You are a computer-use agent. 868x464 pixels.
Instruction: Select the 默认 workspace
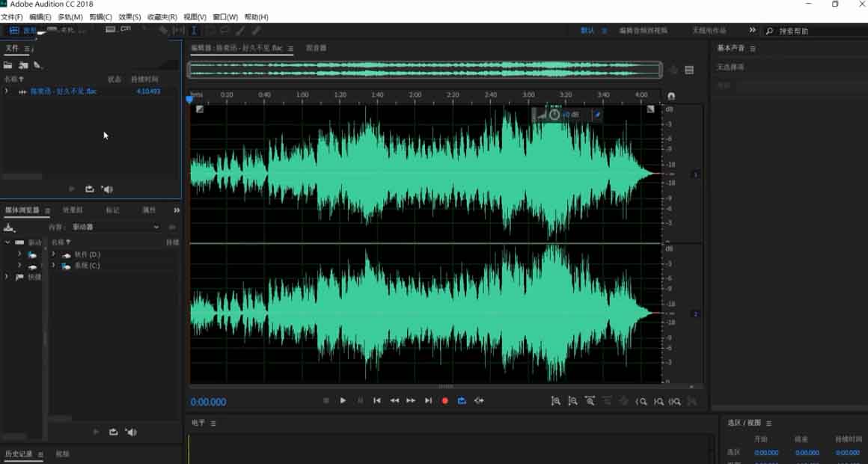click(x=587, y=31)
